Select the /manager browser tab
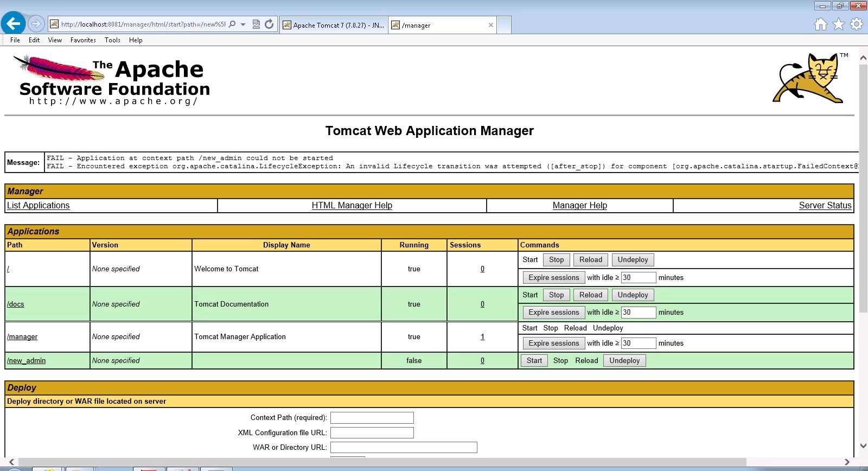 point(443,25)
